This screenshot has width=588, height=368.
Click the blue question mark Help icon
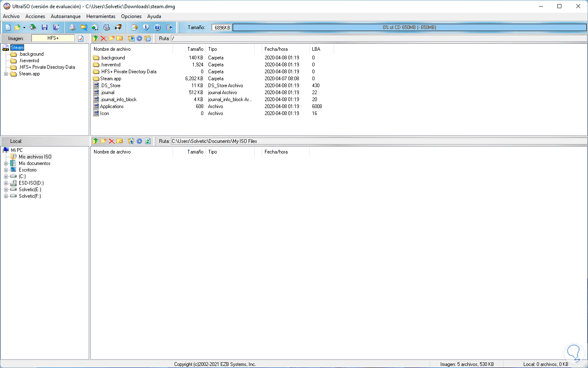[x=157, y=27]
